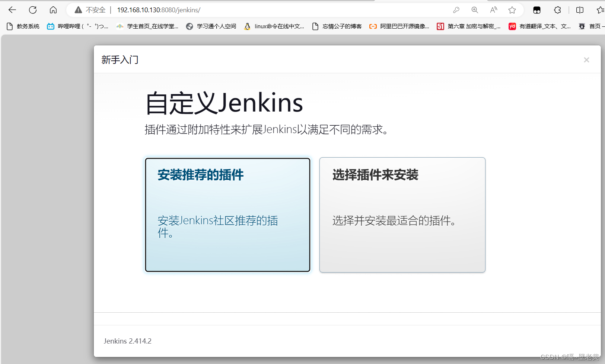
Task: Click the not-secure warning icon
Action: [78, 10]
